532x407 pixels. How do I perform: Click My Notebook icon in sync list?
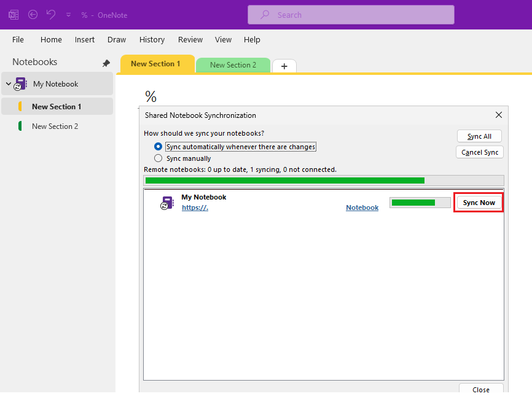pyautogui.click(x=167, y=203)
